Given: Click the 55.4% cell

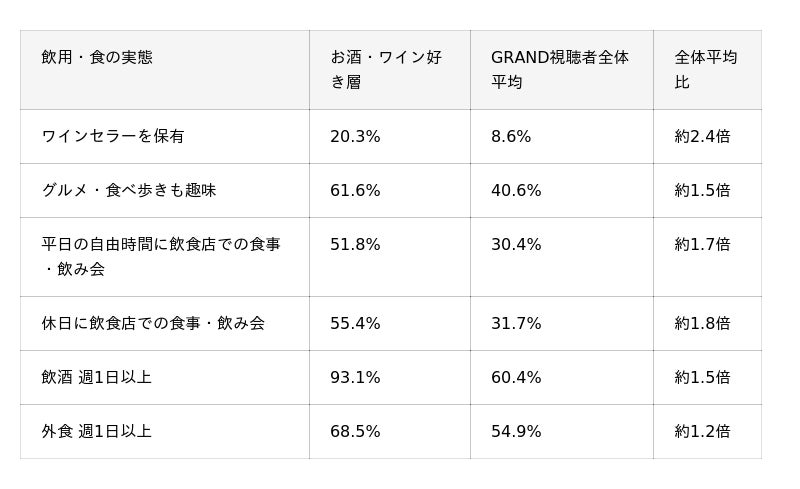Looking at the screenshot, I should [x=390, y=323].
